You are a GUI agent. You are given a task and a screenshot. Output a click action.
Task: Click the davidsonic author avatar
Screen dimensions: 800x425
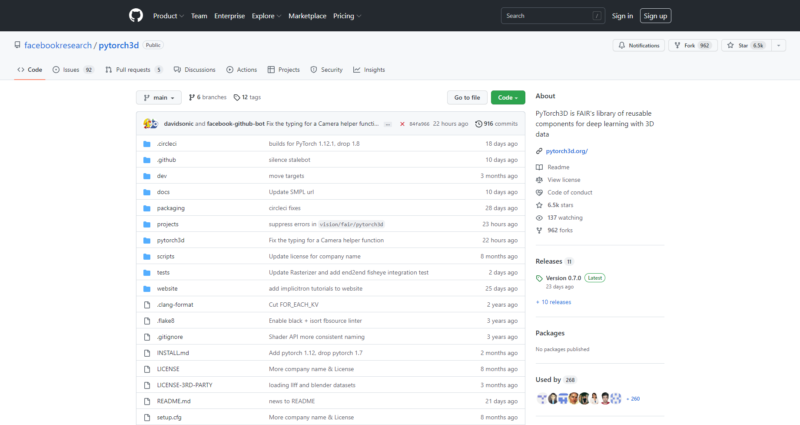click(x=148, y=124)
